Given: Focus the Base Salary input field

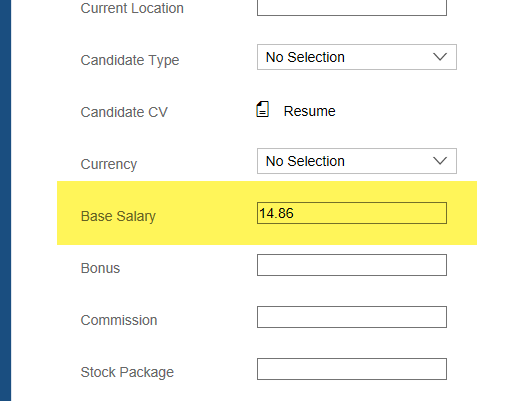Looking at the screenshot, I should 352,213.
